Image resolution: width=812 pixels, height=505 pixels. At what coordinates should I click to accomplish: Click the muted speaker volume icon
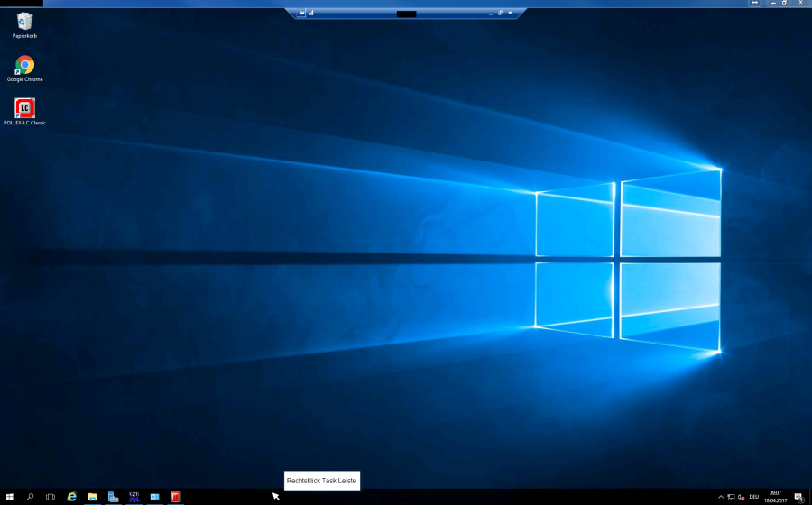741,497
